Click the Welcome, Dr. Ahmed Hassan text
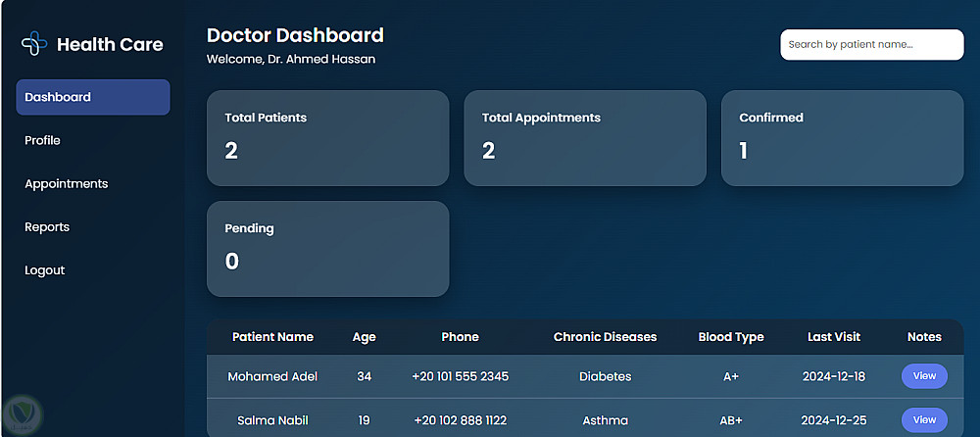 [x=291, y=60]
